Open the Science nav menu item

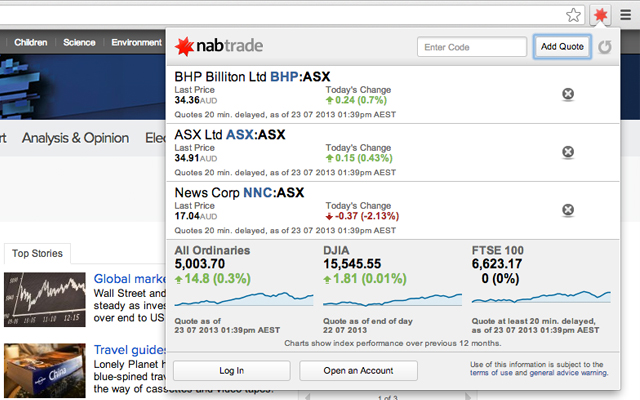pos(79,42)
